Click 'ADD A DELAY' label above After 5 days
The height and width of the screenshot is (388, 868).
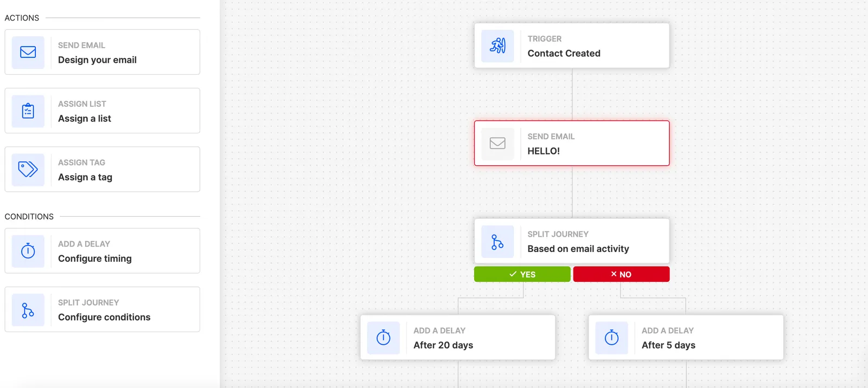pos(668,331)
